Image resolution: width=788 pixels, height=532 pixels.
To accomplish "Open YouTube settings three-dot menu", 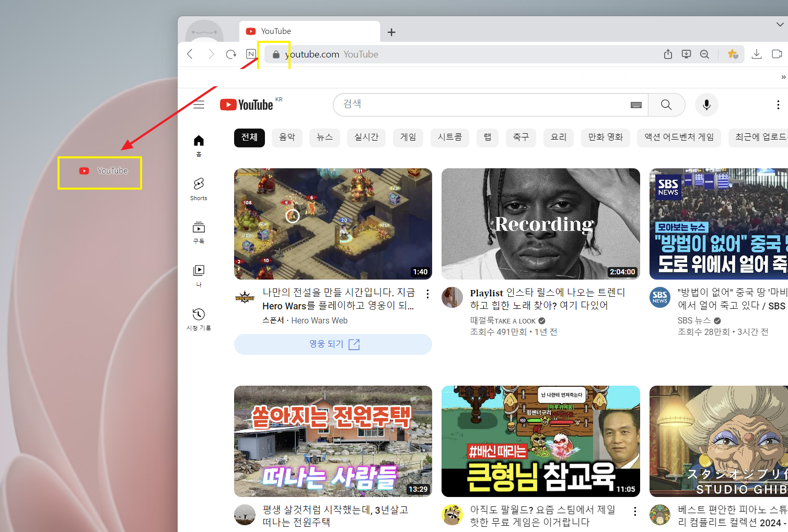I will tap(778, 105).
